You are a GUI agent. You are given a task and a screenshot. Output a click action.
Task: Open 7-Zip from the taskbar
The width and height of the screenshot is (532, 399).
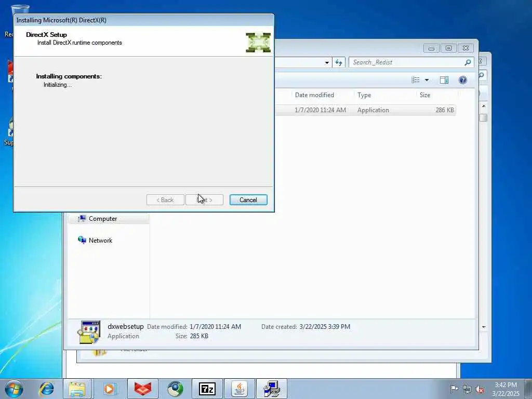[x=207, y=389]
